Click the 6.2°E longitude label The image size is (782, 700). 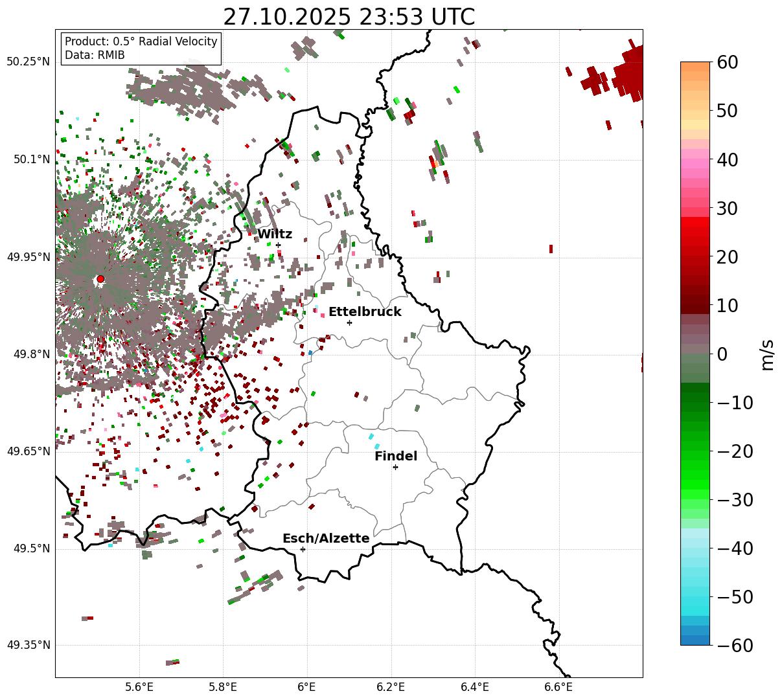(x=391, y=688)
